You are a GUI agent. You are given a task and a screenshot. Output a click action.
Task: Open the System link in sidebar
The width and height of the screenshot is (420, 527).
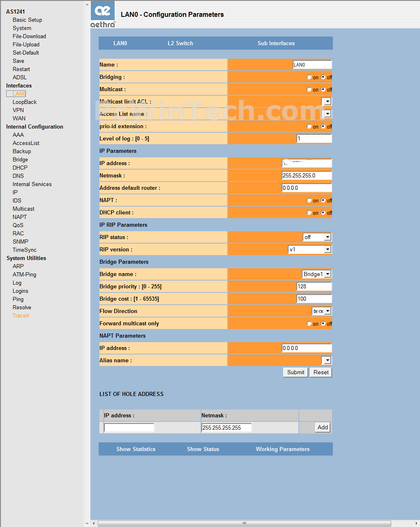[x=22, y=28]
